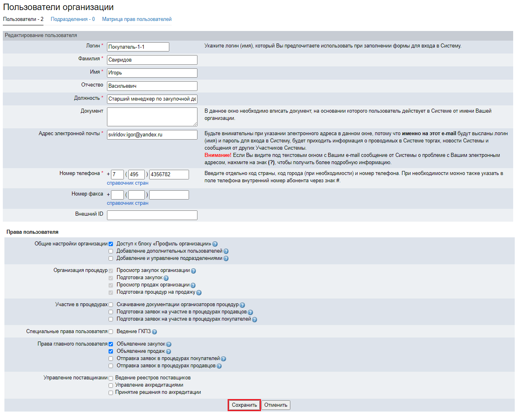Click help icon next to «Профиль организации»

point(215,244)
